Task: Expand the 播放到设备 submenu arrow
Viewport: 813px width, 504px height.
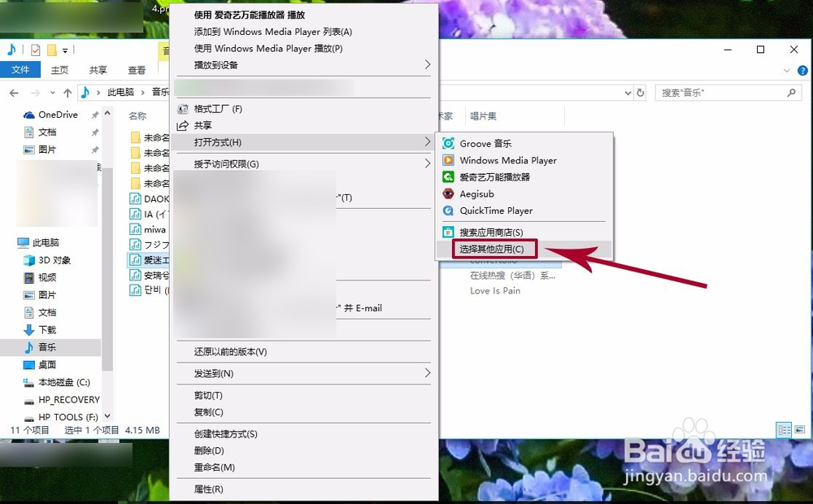Action: 428,64
